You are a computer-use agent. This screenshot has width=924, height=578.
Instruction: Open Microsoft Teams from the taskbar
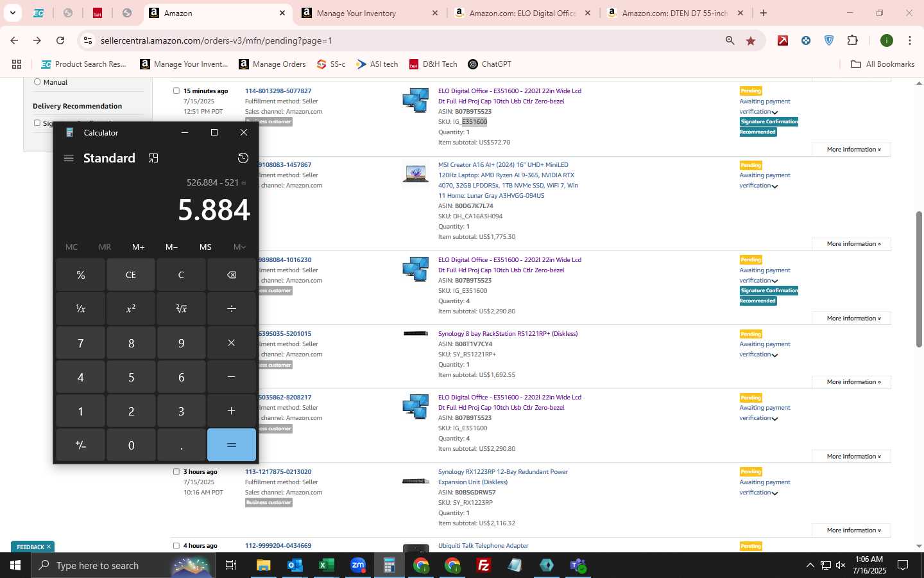click(x=578, y=565)
